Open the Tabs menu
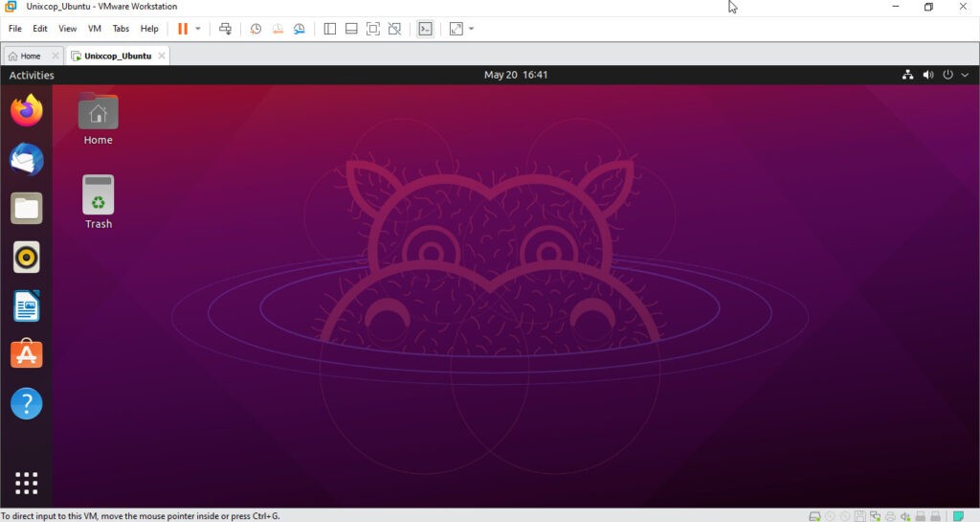Screen dimensions: 980x522 [x=121, y=29]
